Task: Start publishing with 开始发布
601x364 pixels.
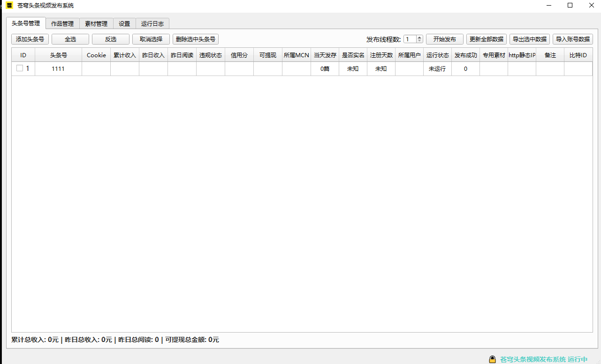Action: (x=445, y=39)
